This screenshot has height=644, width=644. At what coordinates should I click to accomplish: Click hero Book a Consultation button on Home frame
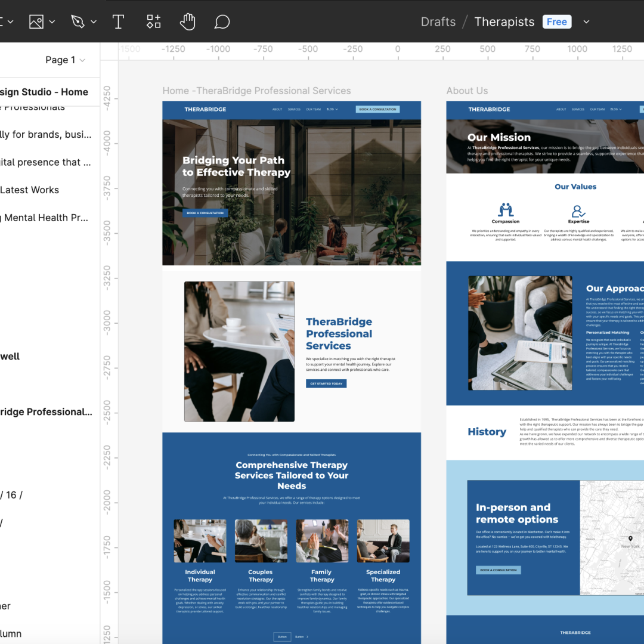pyautogui.click(x=205, y=213)
